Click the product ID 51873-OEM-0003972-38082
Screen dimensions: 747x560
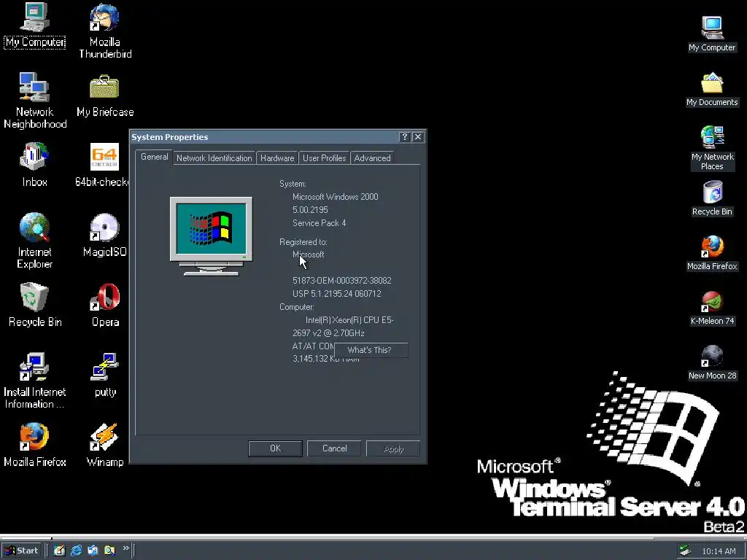[x=341, y=281]
